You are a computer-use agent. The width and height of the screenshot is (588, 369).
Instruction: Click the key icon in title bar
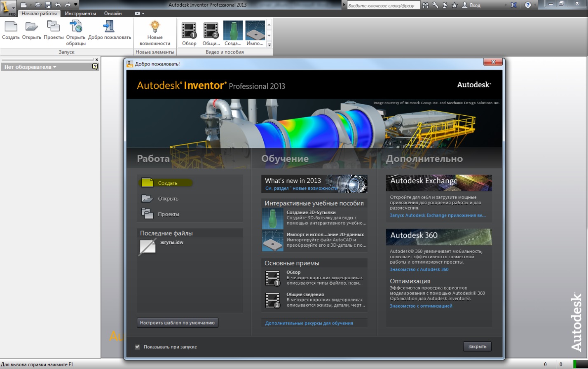[x=435, y=5]
